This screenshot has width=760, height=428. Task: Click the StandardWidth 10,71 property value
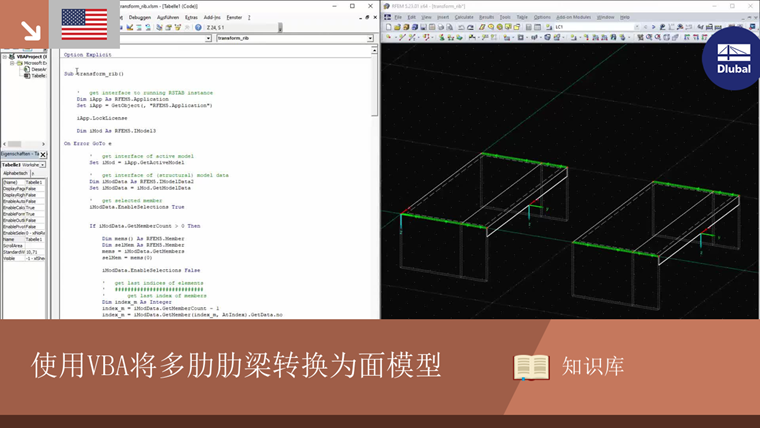[x=35, y=252]
